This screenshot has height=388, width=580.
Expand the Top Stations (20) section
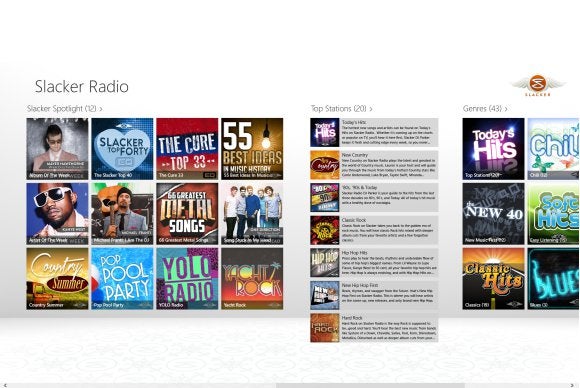(341, 109)
